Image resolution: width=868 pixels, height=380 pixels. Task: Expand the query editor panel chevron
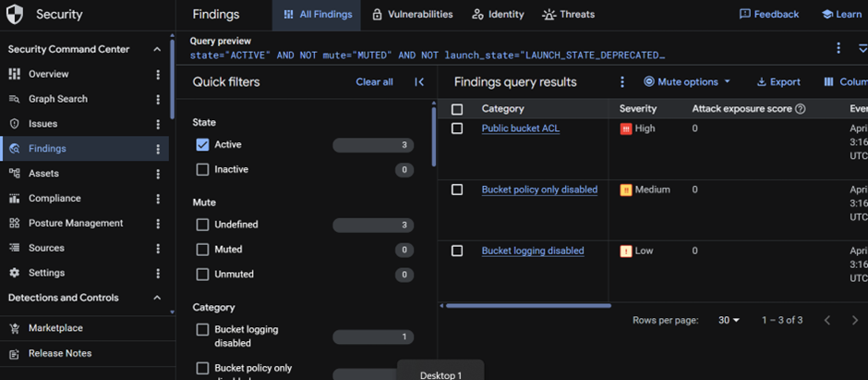tap(862, 48)
